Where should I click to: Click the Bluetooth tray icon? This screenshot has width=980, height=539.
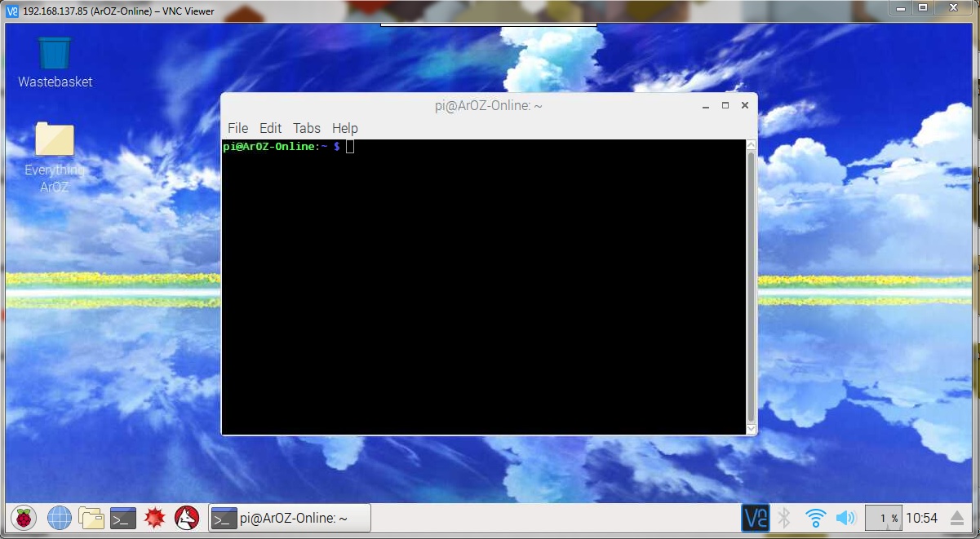click(x=784, y=518)
